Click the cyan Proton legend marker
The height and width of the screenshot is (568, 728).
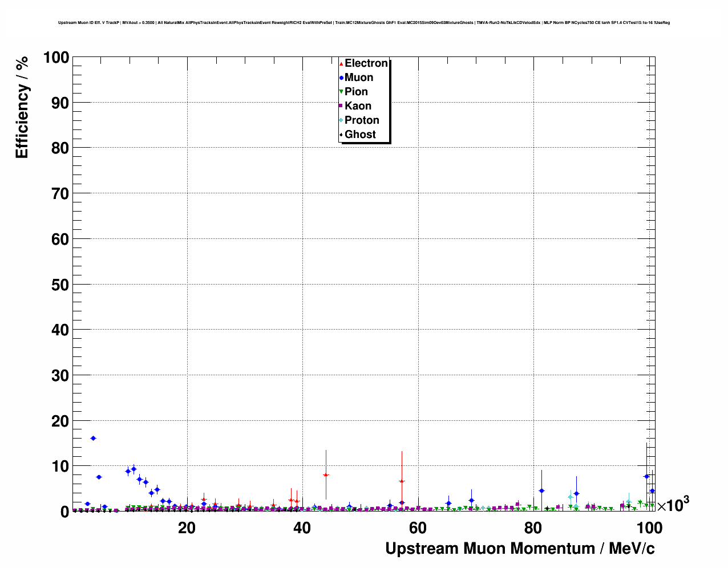(x=341, y=120)
